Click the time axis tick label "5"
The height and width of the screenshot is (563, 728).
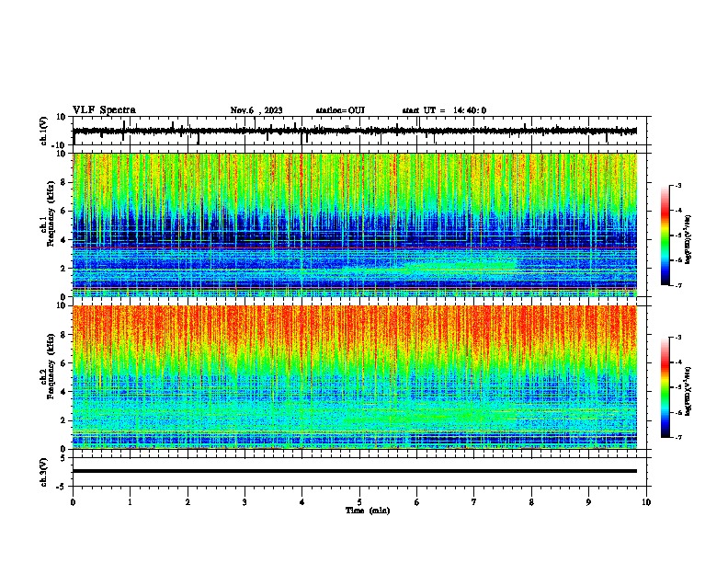point(359,501)
